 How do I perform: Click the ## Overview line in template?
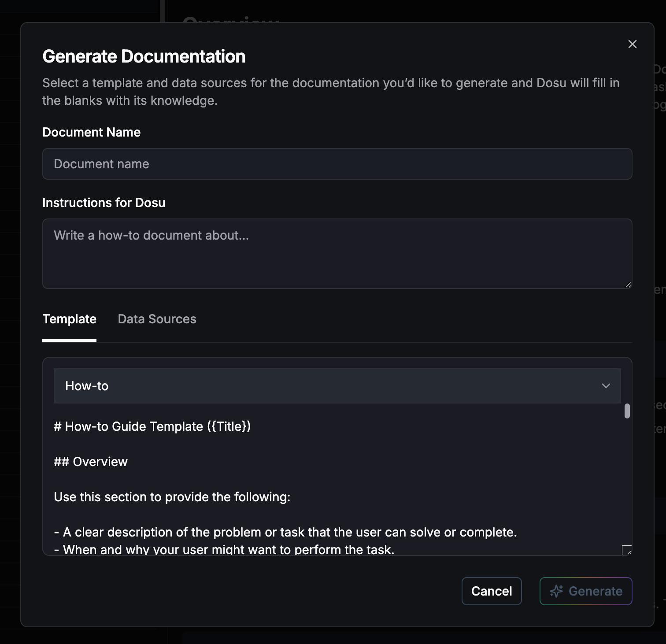pos(91,462)
